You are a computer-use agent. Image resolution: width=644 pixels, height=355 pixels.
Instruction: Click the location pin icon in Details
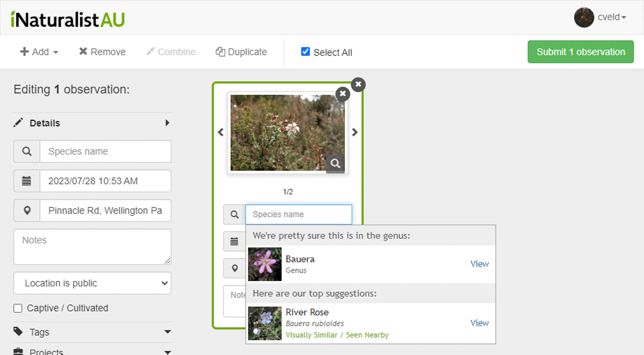[27, 210]
